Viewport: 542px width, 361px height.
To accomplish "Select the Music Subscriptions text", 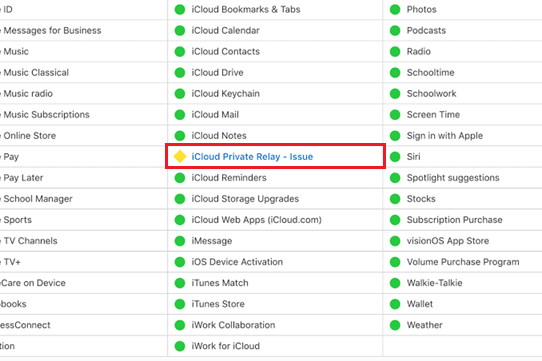I will point(46,114).
